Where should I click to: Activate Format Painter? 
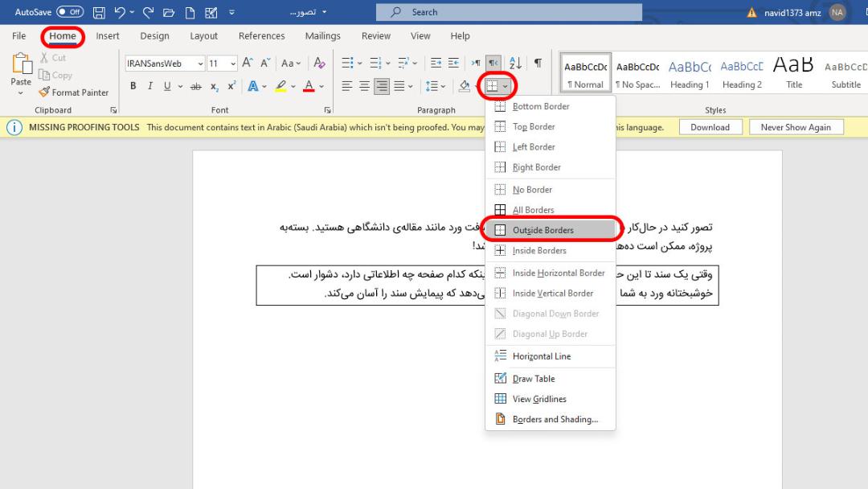coord(74,92)
